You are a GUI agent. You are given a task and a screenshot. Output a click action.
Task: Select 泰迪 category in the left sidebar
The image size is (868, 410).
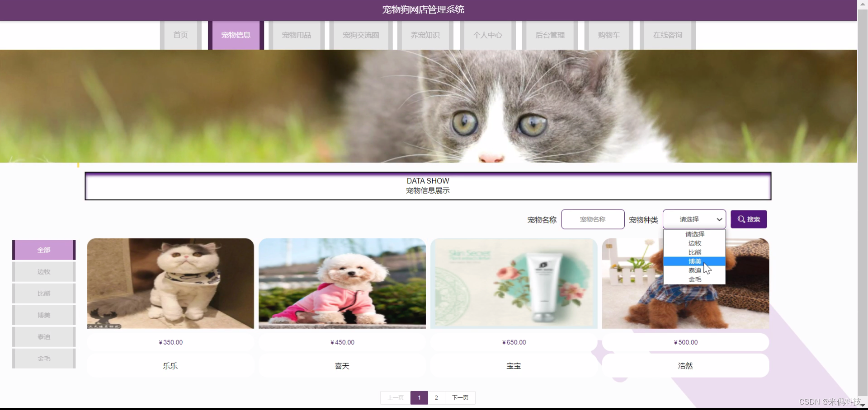43,336
